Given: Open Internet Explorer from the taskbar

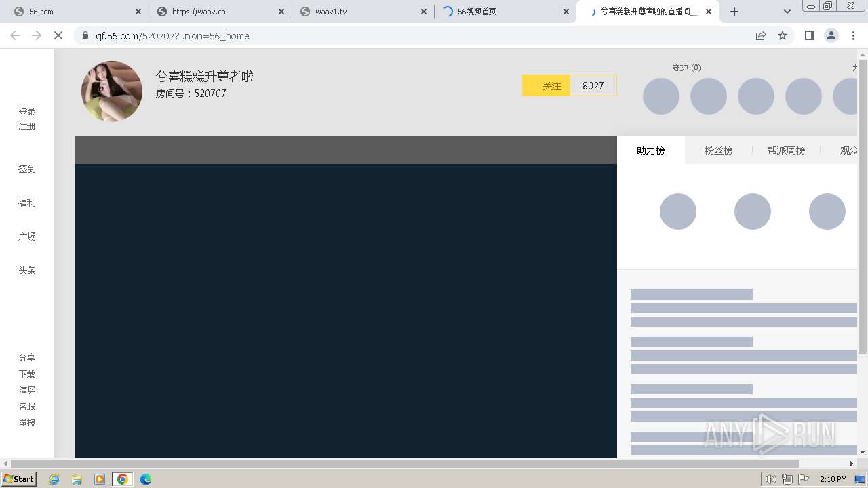Looking at the screenshot, I should click(54, 479).
